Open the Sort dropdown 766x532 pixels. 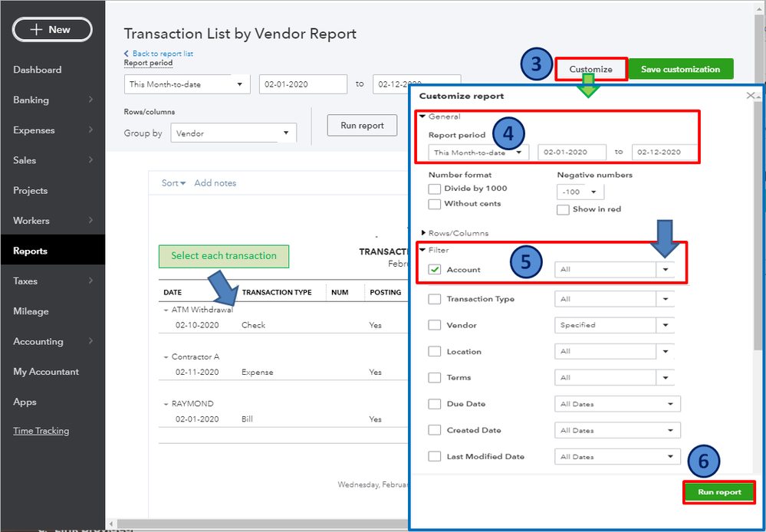(x=173, y=183)
